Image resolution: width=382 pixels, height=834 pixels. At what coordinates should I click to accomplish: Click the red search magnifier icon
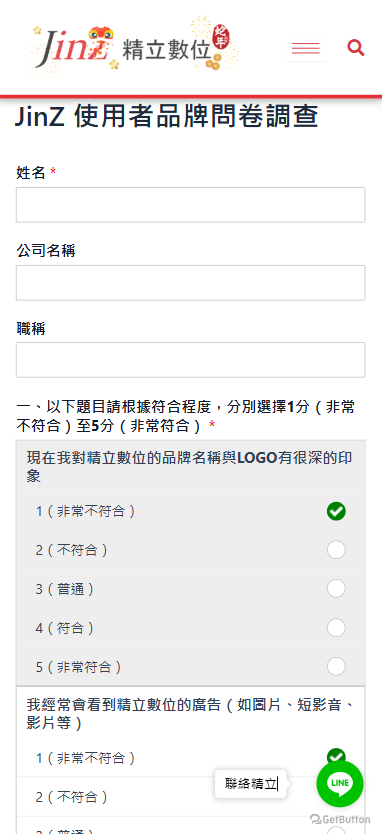[355, 48]
